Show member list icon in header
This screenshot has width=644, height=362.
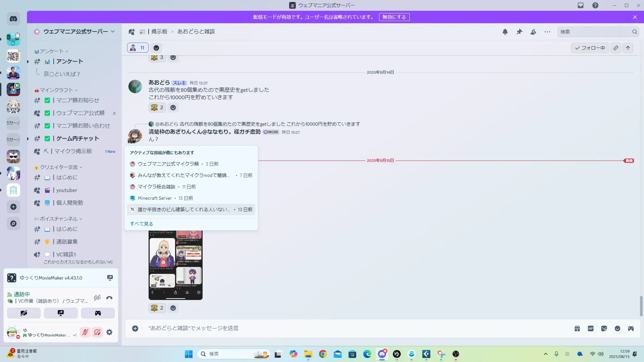click(x=533, y=32)
